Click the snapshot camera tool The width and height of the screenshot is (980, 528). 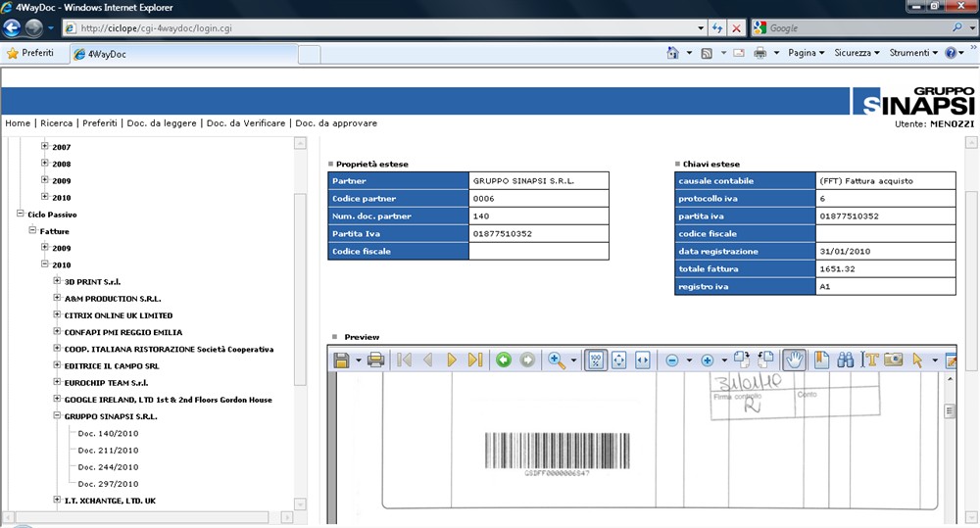pyautogui.click(x=893, y=360)
